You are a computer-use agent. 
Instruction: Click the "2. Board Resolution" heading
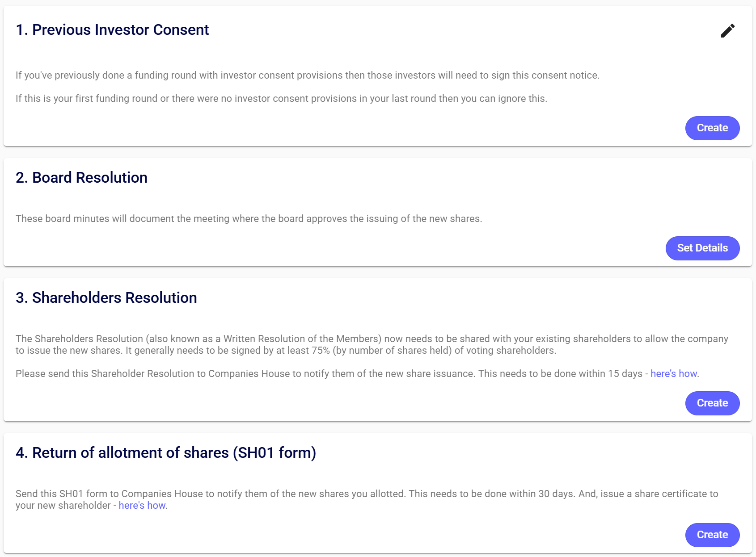[81, 178]
